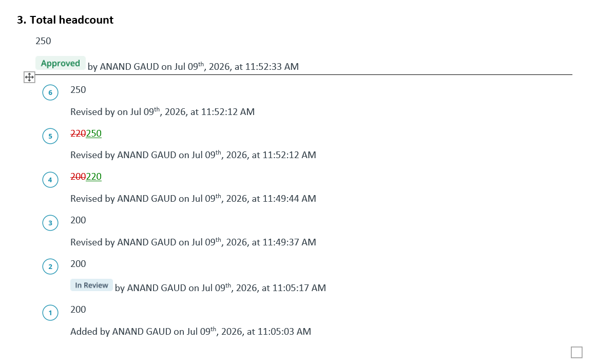Click the green Approved status badge
595x364 pixels.
tap(61, 63)
